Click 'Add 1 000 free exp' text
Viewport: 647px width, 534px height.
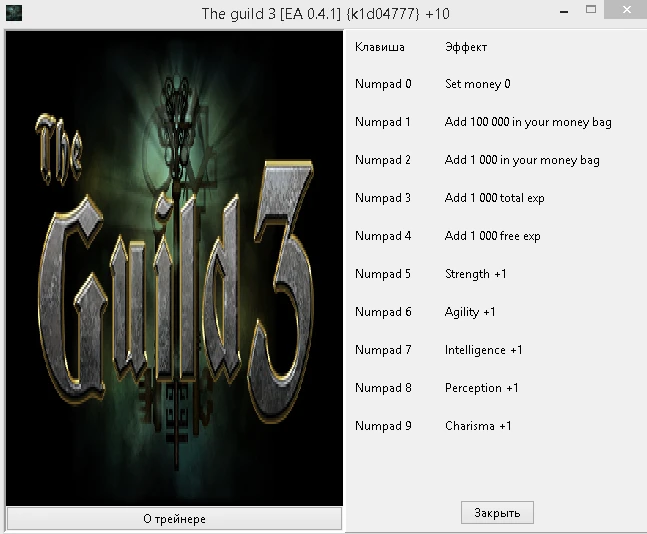point(493,236)
